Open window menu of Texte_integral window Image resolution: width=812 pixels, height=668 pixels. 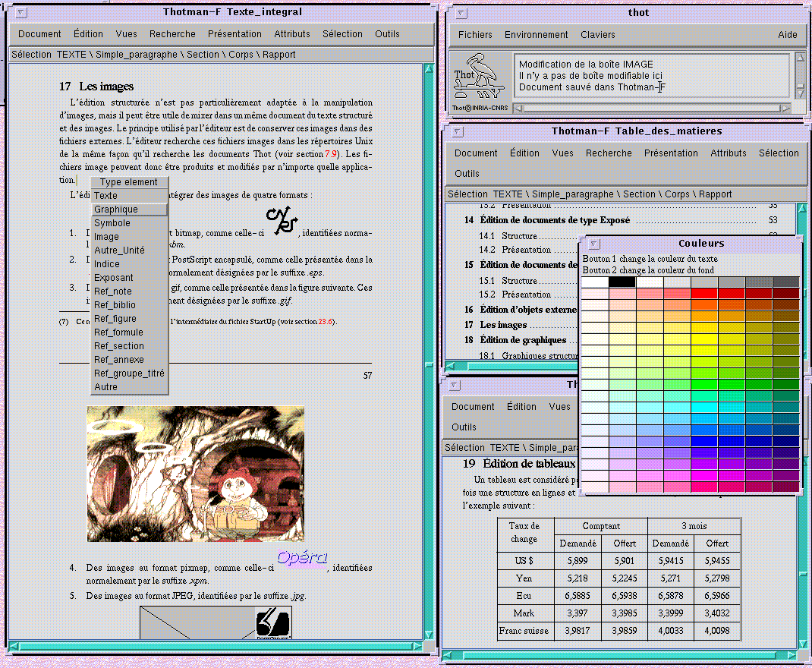(x=21, y=12)
